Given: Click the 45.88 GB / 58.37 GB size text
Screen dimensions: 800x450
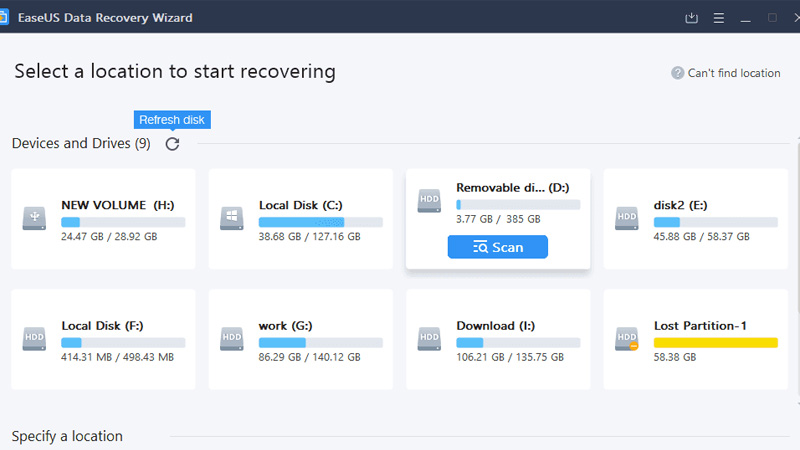Looking at the screenshot, I should point(702,237).
